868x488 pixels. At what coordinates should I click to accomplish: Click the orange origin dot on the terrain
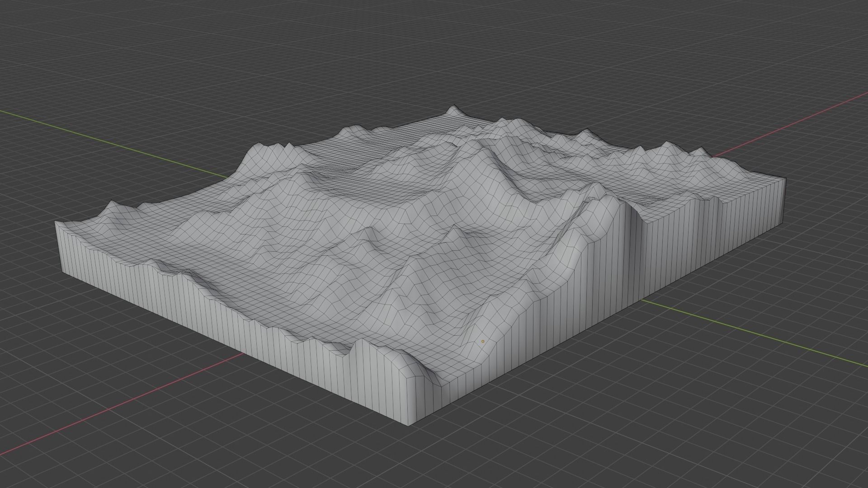pos(483,342)
